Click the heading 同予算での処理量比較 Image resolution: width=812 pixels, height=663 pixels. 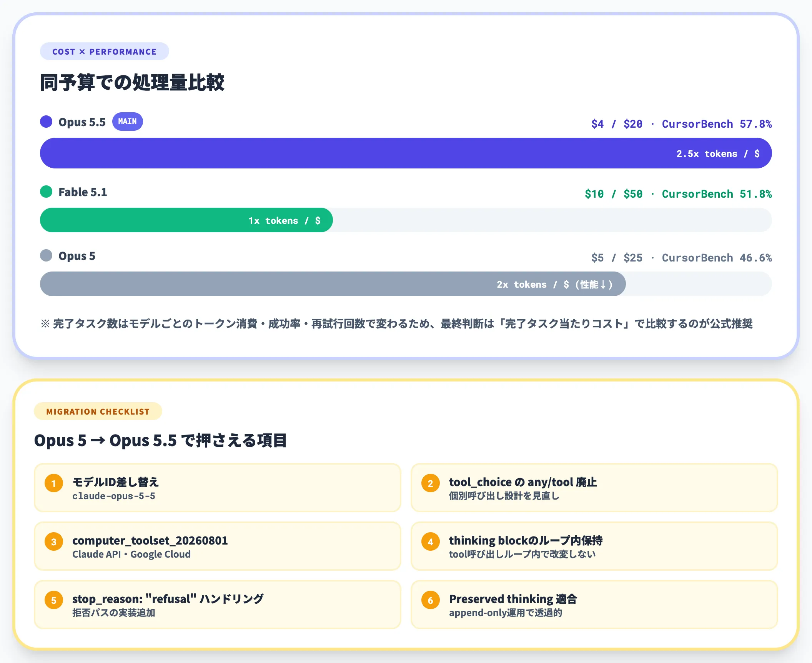click(132, 83)
